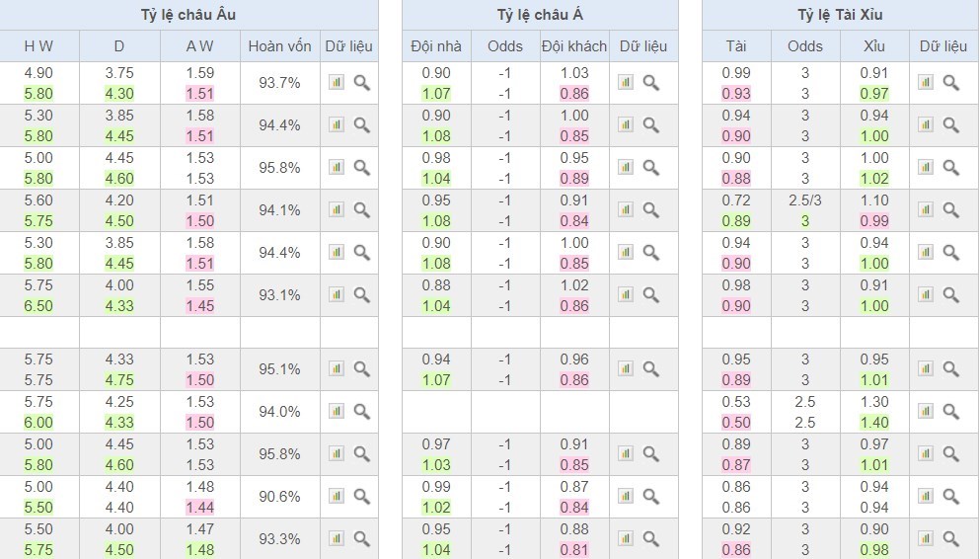Select the highlighted draw value 4.75

pos(119,379)
